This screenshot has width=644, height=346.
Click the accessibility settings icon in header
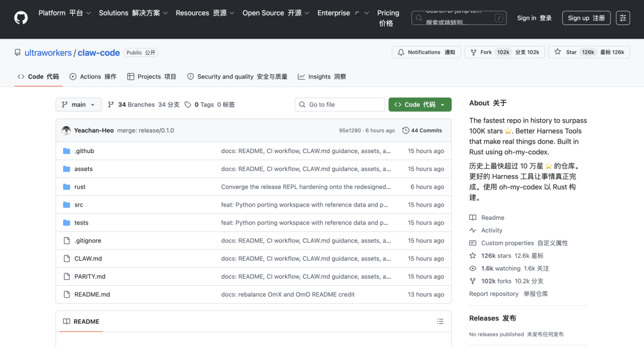pyautogui.click(x=623, y=18)
